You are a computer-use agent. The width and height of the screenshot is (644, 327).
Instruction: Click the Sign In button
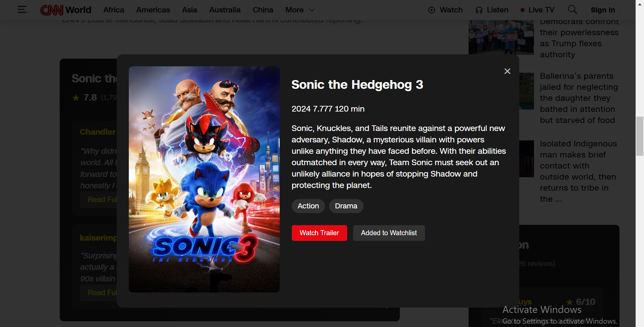(x=603, y=10)
